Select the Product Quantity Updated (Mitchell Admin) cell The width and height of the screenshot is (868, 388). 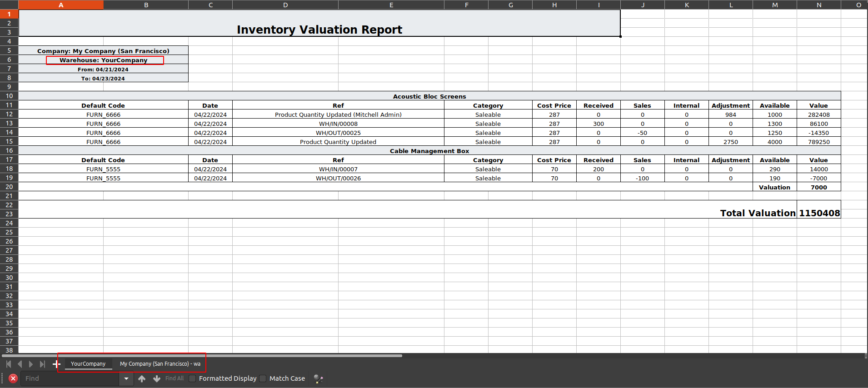[338, 114]
